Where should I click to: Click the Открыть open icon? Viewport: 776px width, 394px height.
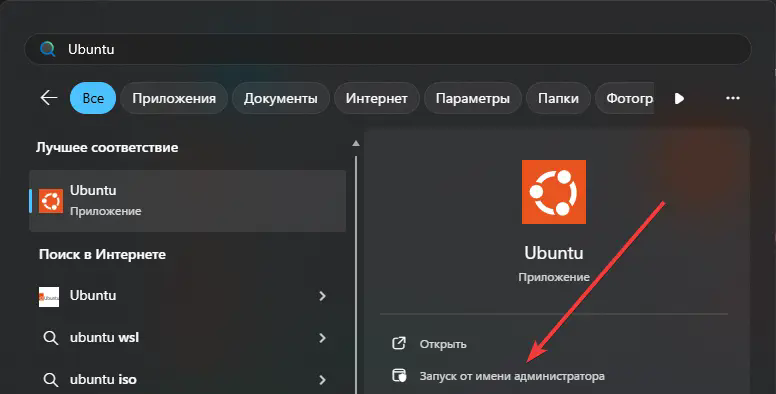(399, 343)
